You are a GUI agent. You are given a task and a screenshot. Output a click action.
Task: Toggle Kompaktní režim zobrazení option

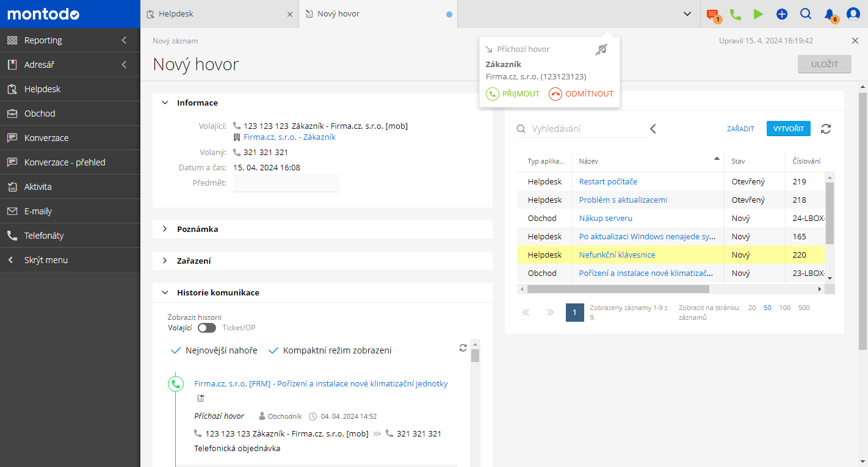coord(330,350)
